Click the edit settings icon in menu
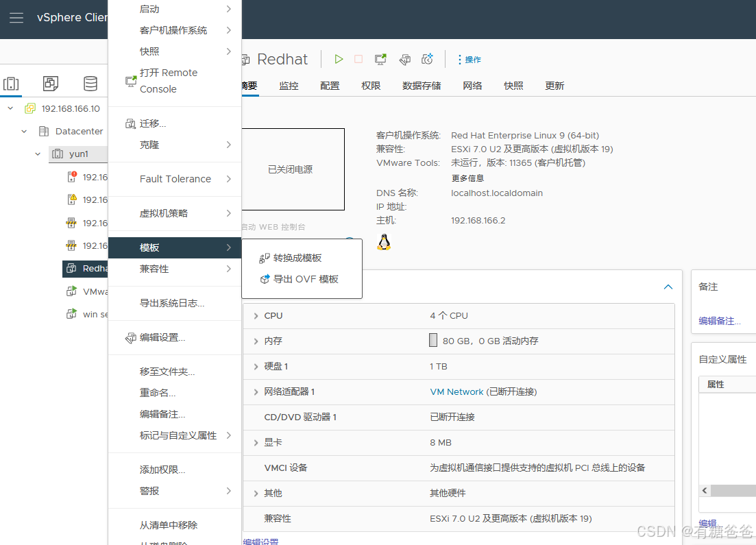 131,338
